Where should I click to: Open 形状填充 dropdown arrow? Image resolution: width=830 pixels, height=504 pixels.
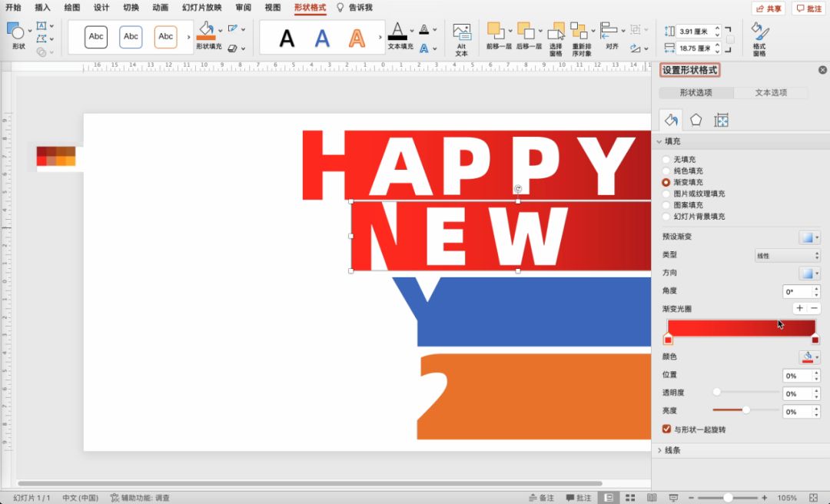point(220,30)
